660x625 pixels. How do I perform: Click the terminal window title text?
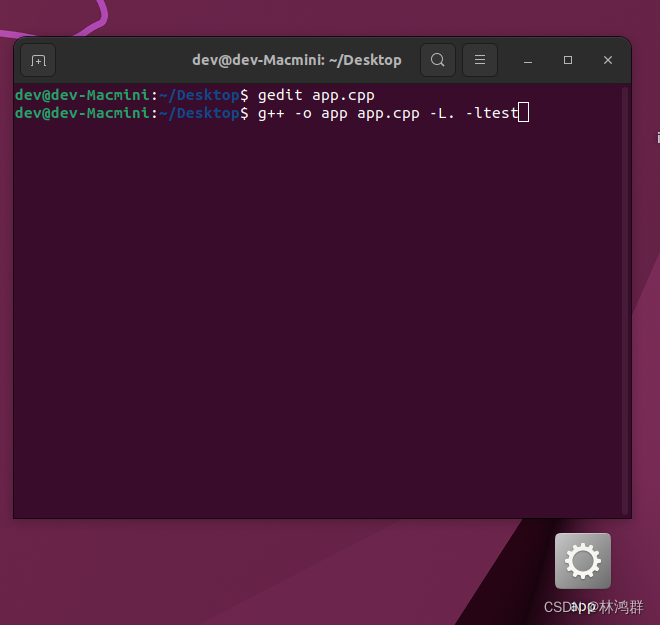click(297, 60)
